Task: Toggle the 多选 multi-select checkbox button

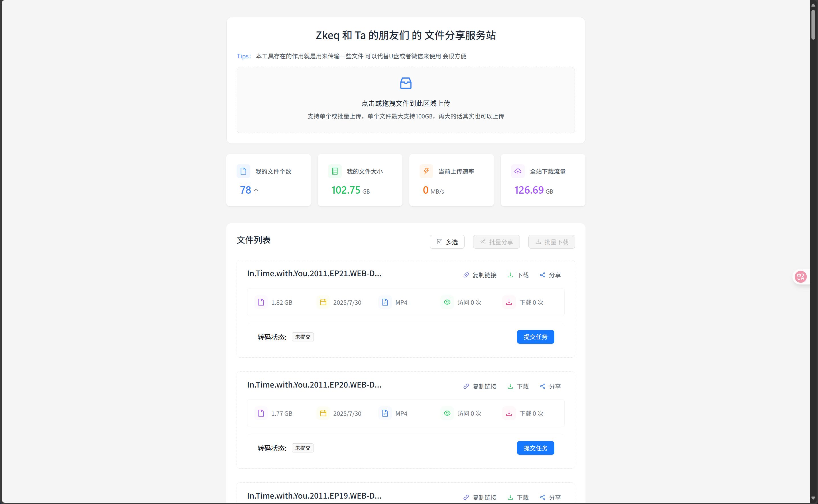Action: [447, 242]
